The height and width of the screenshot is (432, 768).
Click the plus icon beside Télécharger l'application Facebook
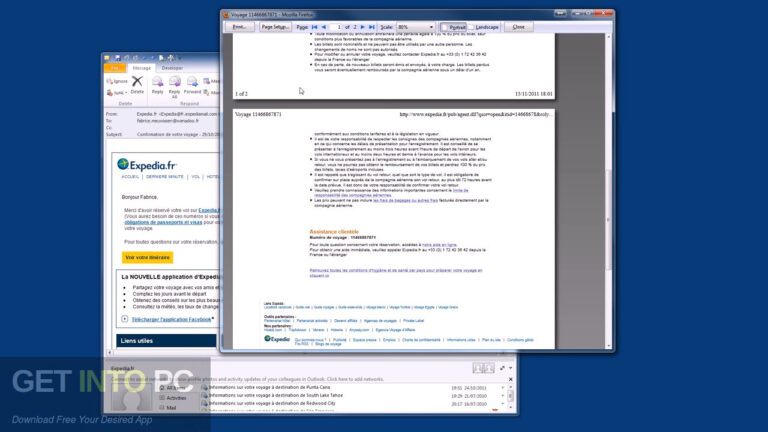pyautogui.click(x=124, y=319)
